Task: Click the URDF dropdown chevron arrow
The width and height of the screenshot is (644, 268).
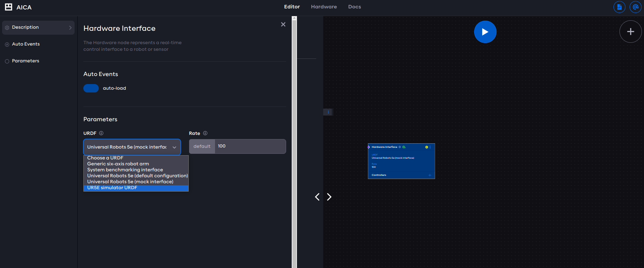Action: point(174,147)
